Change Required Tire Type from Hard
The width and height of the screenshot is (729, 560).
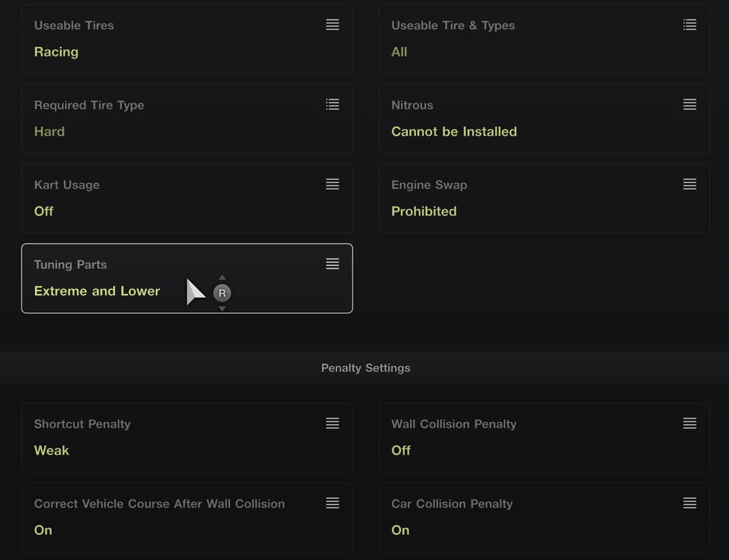point(49,132)
